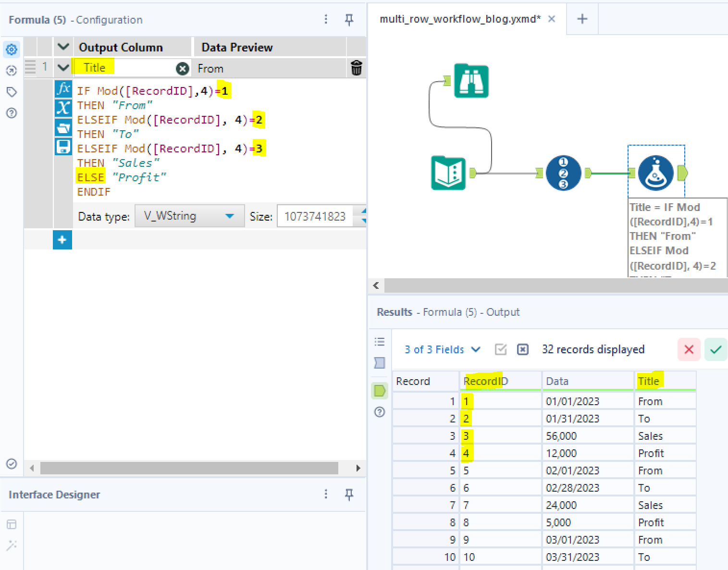Open the Data type V_WString dropdown
728x570 pixels.
189,216
